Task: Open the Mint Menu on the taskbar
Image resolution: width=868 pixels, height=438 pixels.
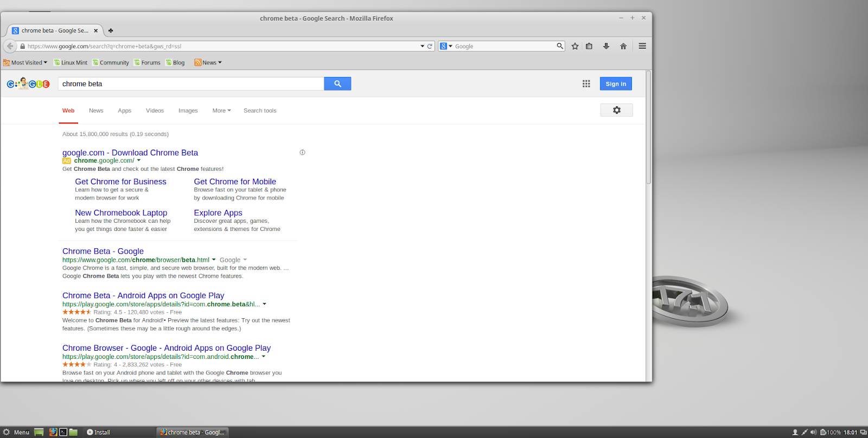Action: 16,432
